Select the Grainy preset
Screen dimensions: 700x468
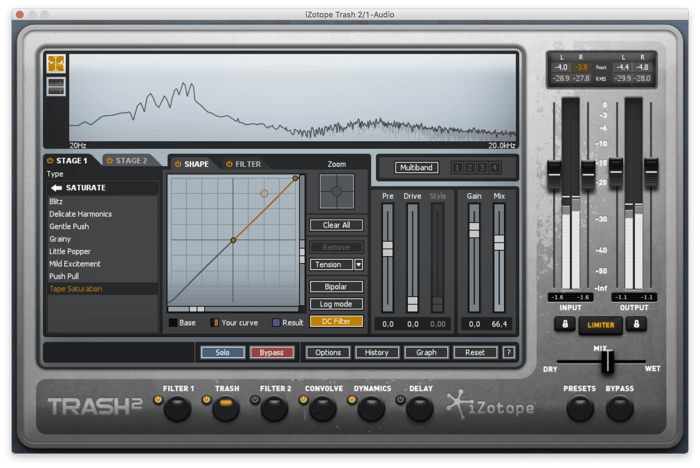103,239
